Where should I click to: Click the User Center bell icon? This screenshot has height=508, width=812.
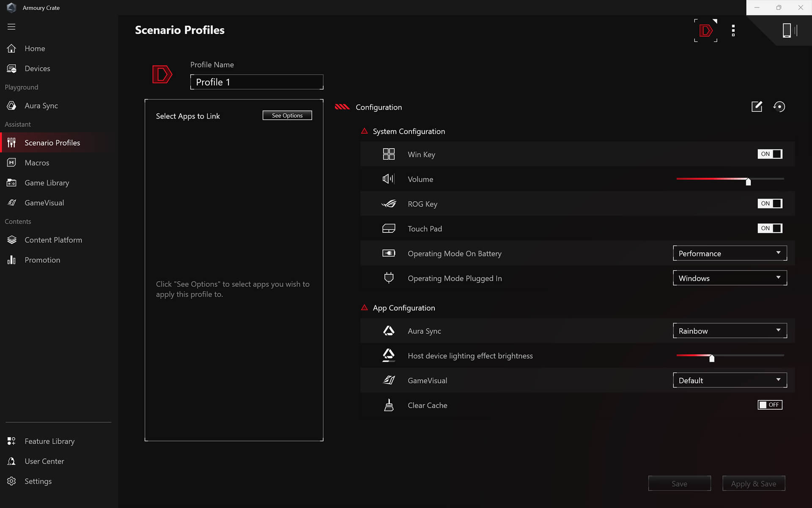[11, 461]
